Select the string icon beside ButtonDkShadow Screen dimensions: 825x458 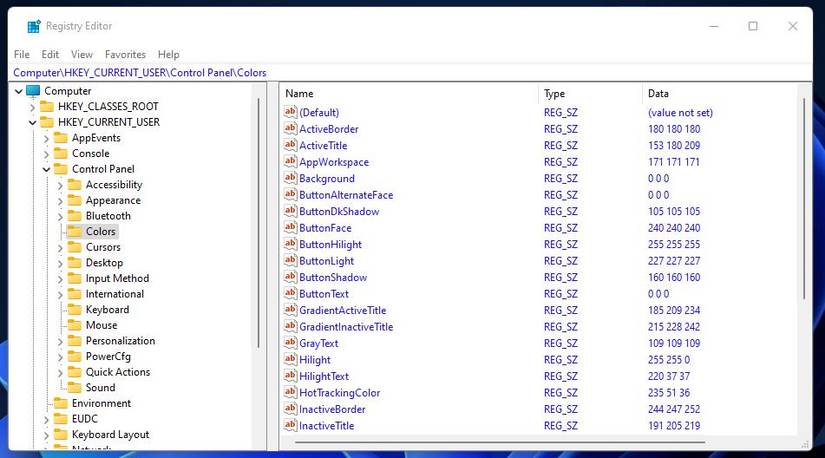(290, 211)
